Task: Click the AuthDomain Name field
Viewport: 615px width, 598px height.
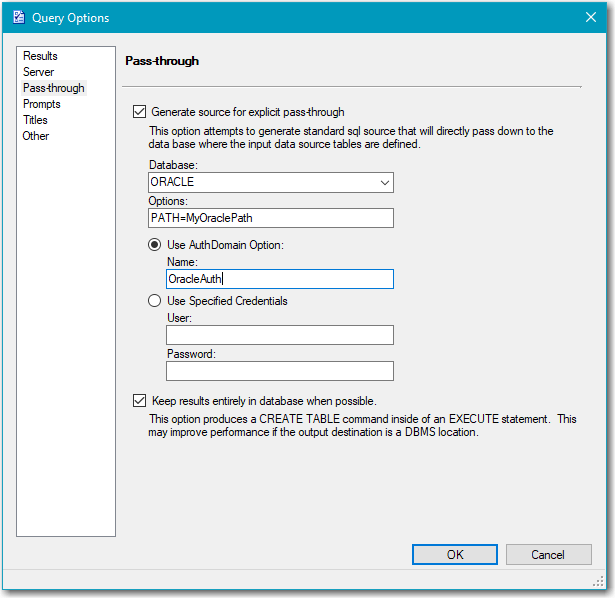Action: pyautogui.click(x=279, y=279)
